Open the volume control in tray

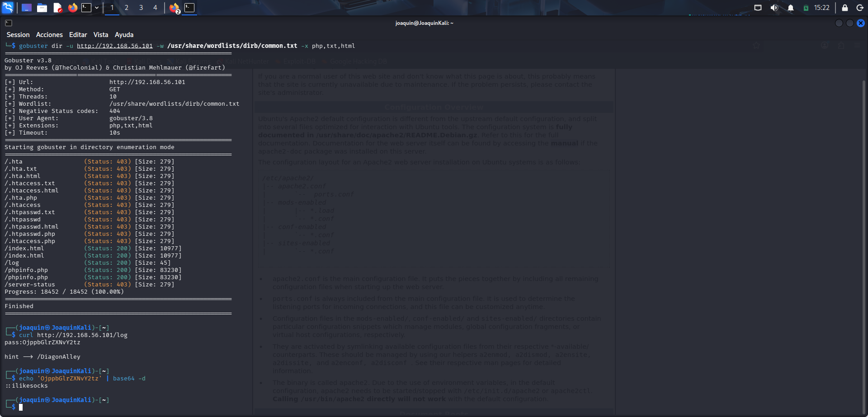[774, 8]
